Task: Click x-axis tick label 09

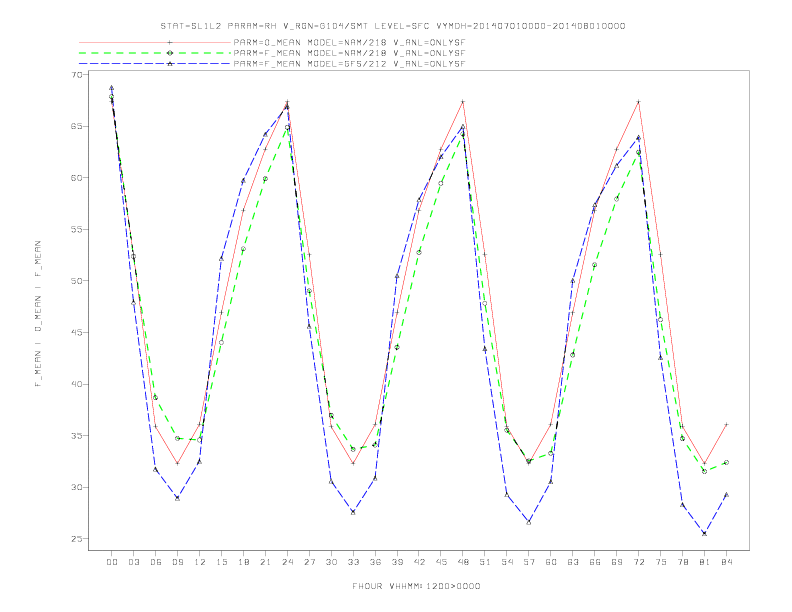Action: click(178, 562)
